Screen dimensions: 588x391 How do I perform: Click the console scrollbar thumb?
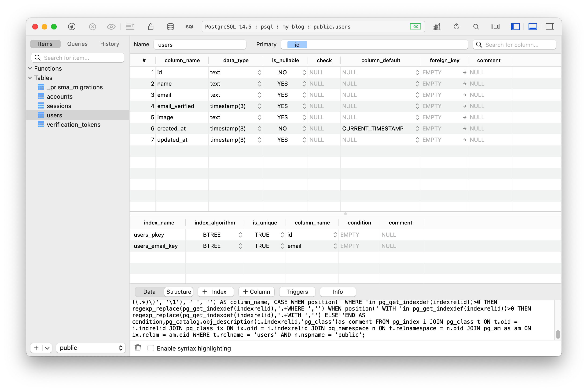coord(558,334)
